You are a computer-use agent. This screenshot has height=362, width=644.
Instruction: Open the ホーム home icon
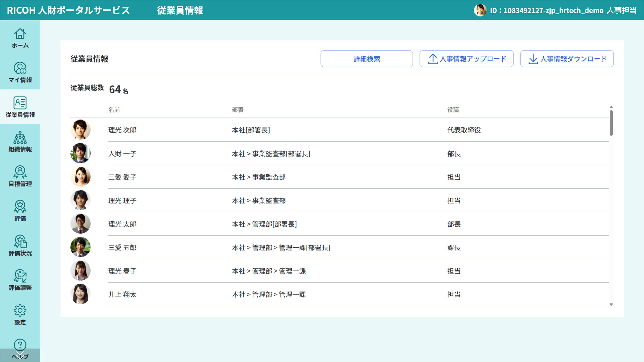(x=20, y=34)
